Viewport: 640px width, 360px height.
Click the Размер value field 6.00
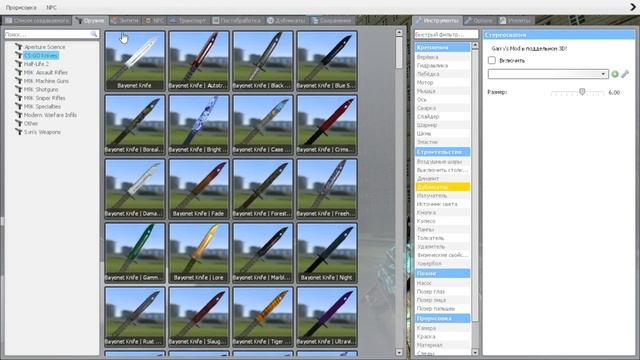(x=614, y=93)
